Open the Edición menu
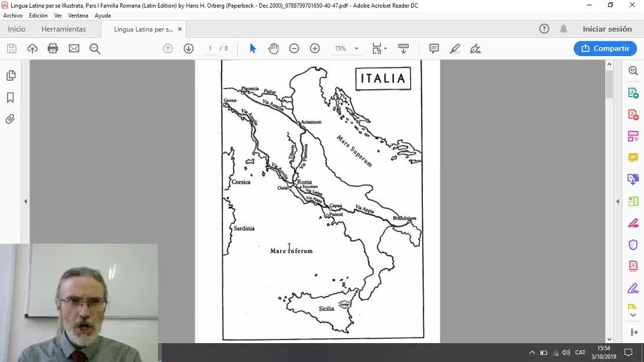This screenshot has height=362, width=644. click(x=38, y=15)
